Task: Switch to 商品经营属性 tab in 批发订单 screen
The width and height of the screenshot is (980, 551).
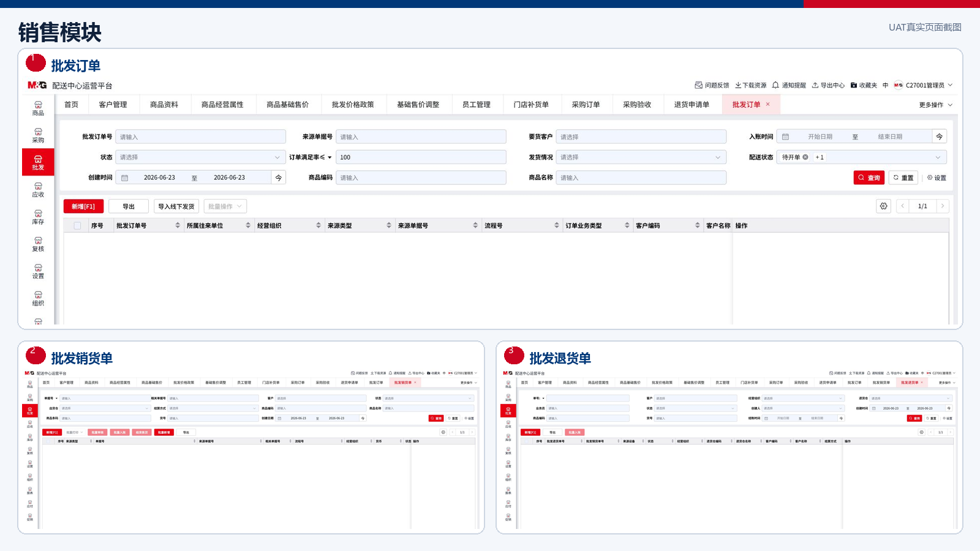Action: click(222, 105)
